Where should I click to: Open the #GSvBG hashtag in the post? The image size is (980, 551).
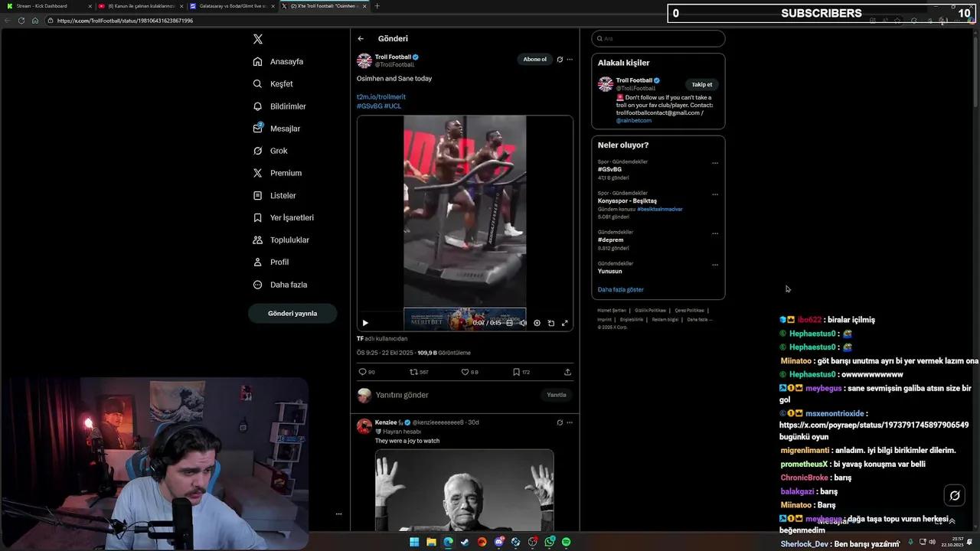point(370,106)
